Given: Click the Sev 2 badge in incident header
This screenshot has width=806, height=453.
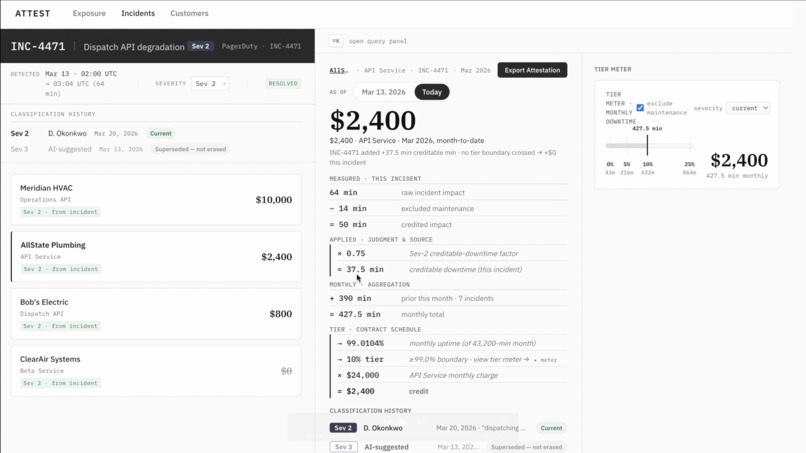Looking at the screenshot, I should [x=200, y=46].
